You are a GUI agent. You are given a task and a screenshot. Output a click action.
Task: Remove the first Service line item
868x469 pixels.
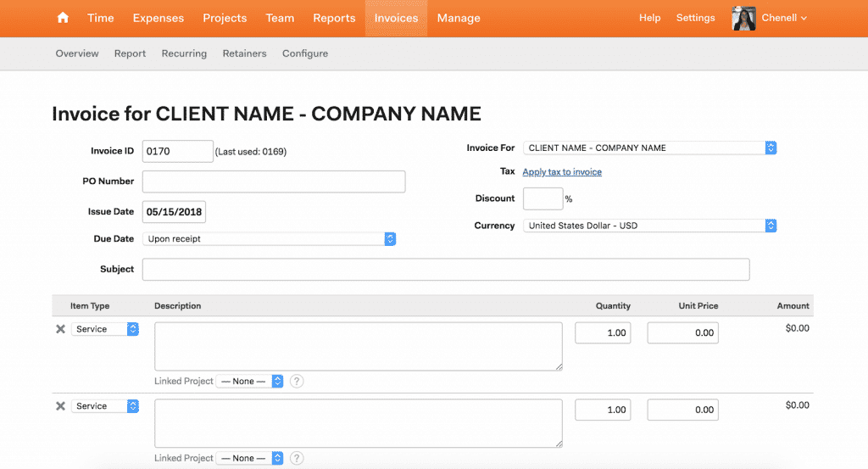coord(60,329)
